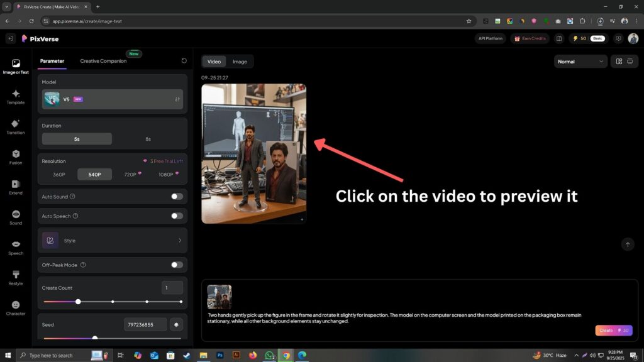The image size is (644, 362).
Task: Expand the Style options chevron
Action: [179, 241]
